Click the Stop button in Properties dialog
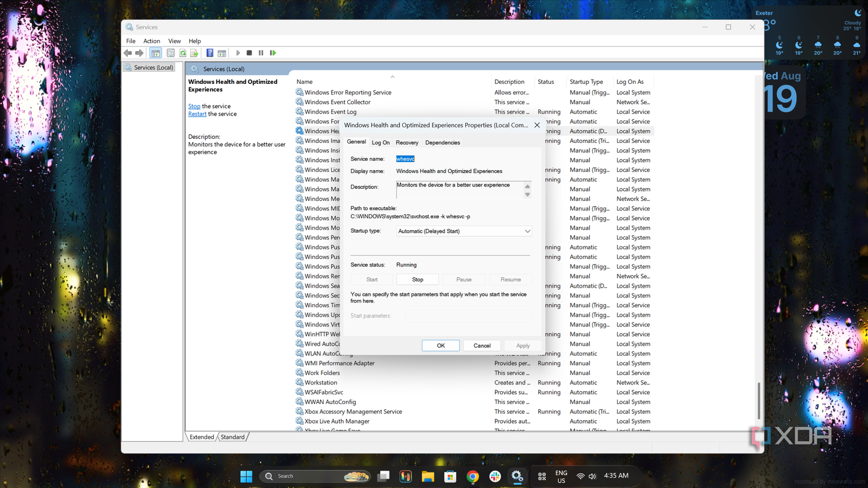Viewport: 868px width, 488px height. click(x=418, y=280)
